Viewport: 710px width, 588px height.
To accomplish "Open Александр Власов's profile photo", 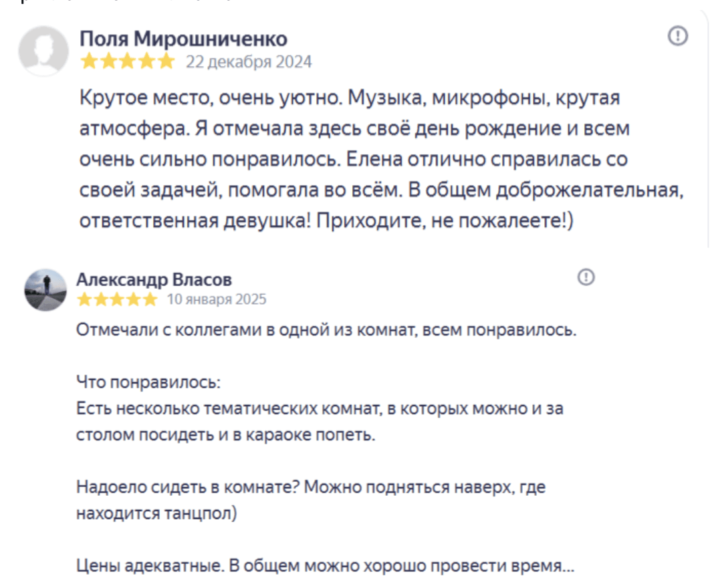I will (45, 291).
